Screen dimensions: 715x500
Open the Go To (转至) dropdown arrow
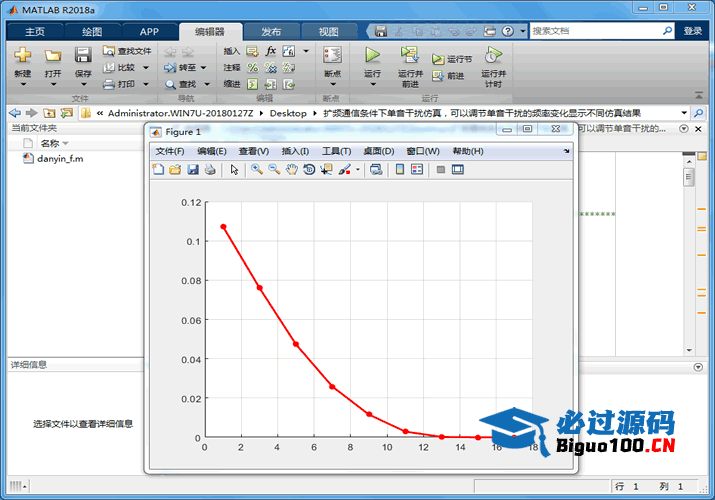(x=203, y=67)
